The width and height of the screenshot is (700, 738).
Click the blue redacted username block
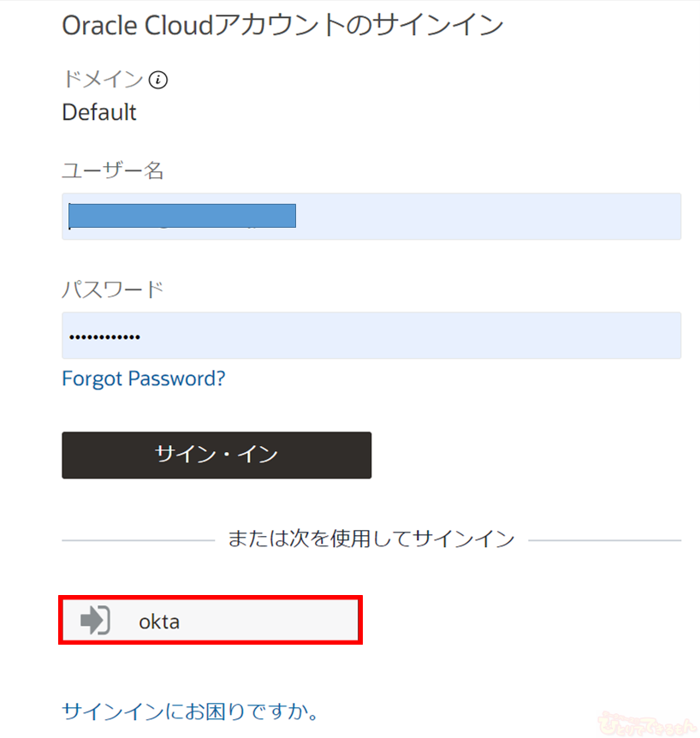point(182,216)
